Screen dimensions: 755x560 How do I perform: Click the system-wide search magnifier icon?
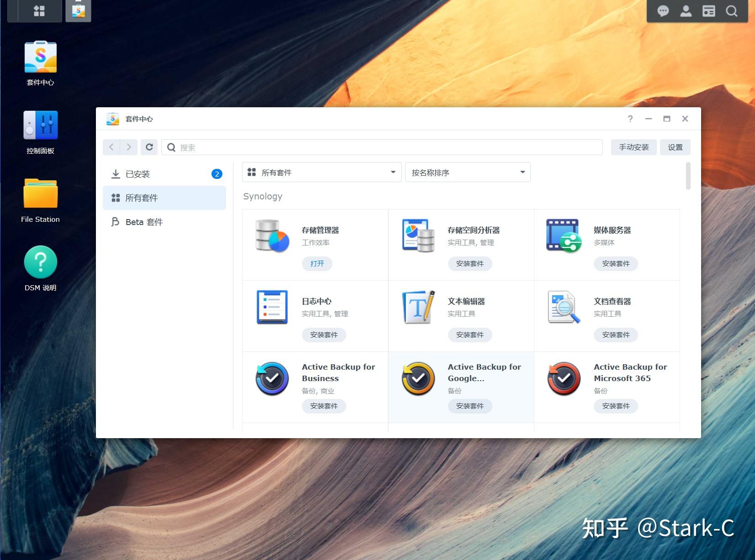[732, 11]
